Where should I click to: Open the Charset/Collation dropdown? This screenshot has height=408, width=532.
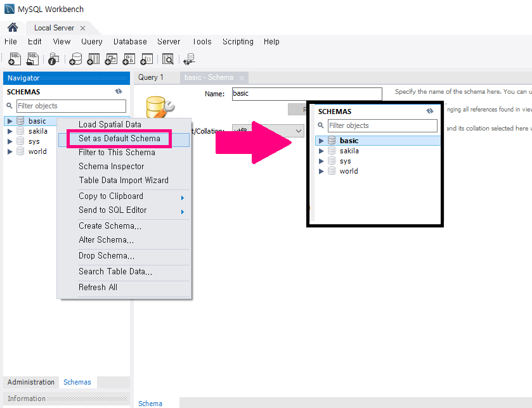pyautogui.click(x=268, y=131)
